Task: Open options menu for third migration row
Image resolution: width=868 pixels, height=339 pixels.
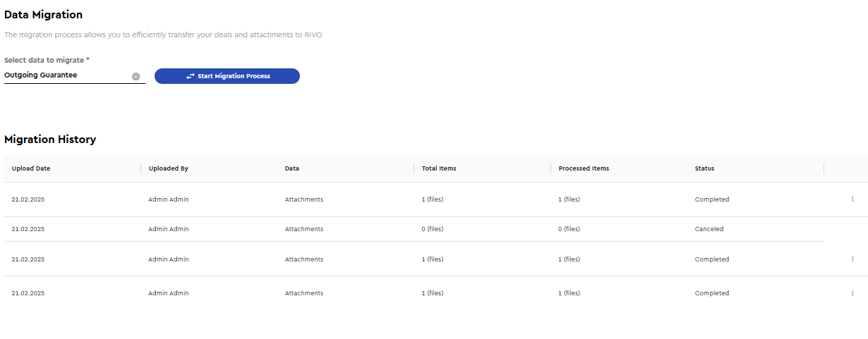Action: click(x=852, y=259)
